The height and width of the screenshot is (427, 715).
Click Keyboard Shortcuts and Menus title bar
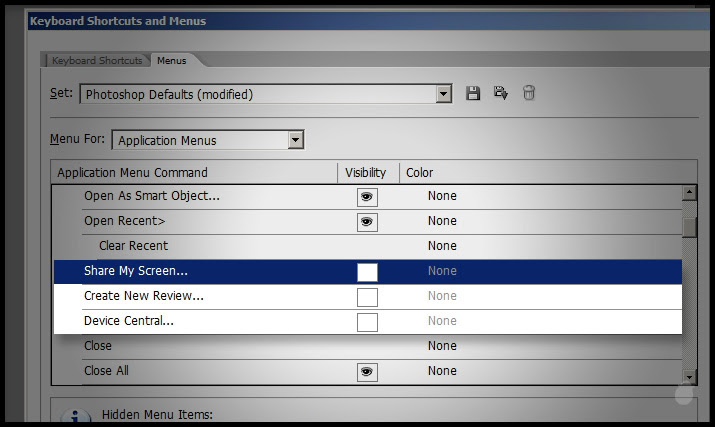[x=369, y=21]
